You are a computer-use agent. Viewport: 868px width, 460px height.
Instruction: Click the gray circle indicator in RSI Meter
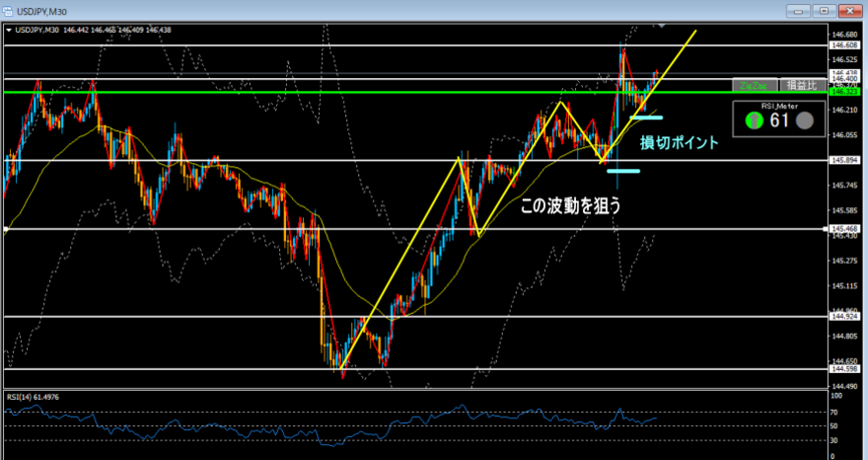coord(804,120)
